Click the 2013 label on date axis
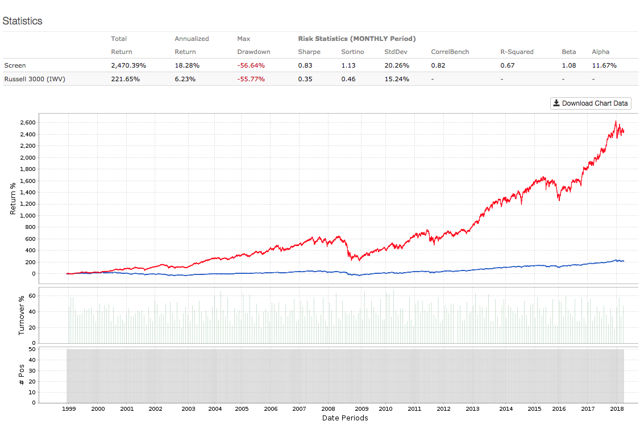This screenshot has height=425, width=640. (x=472, y=409)
